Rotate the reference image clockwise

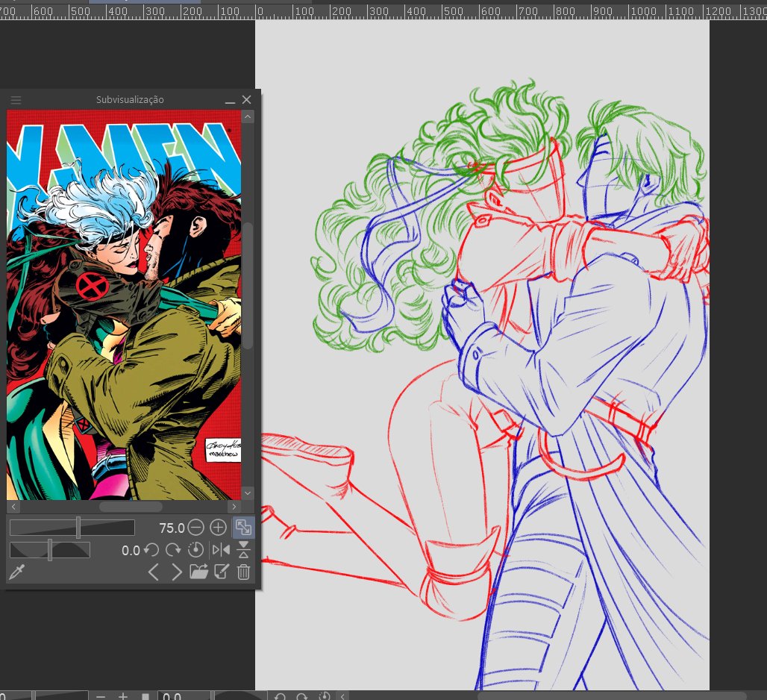(173, 550)
